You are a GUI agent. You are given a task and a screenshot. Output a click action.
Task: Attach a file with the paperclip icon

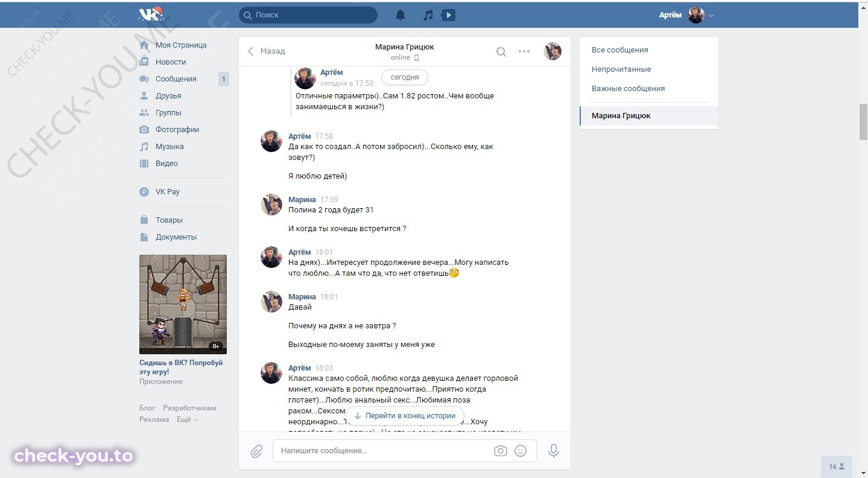[256, 451]
